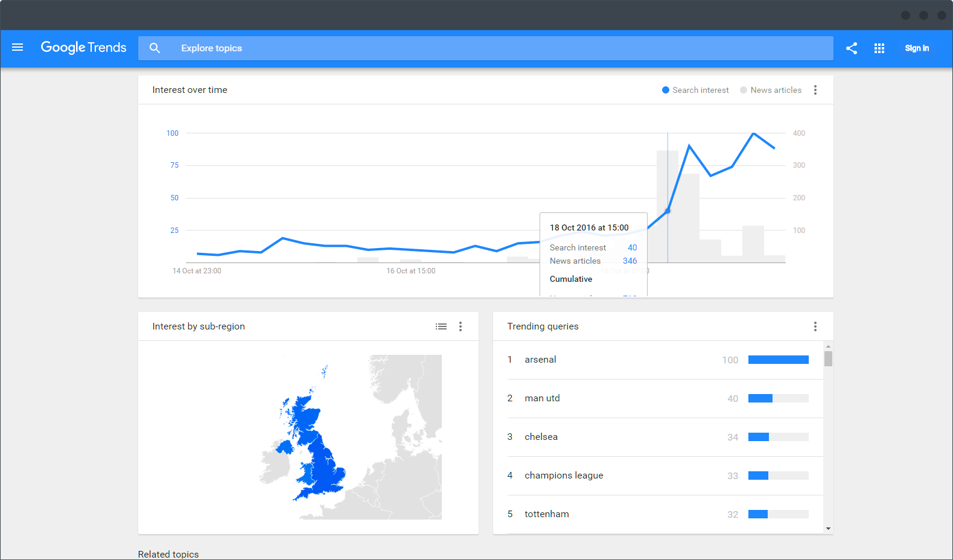The width and height of the screenshot is (953, 560).
Task: Click the trending queries scrollbar thumb
Action: 828,359
